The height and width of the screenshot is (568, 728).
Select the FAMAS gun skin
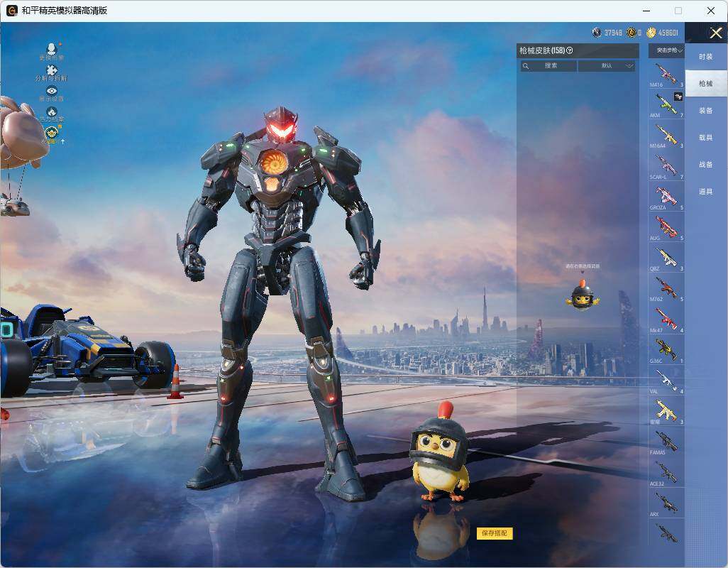(x=666, y=442)
